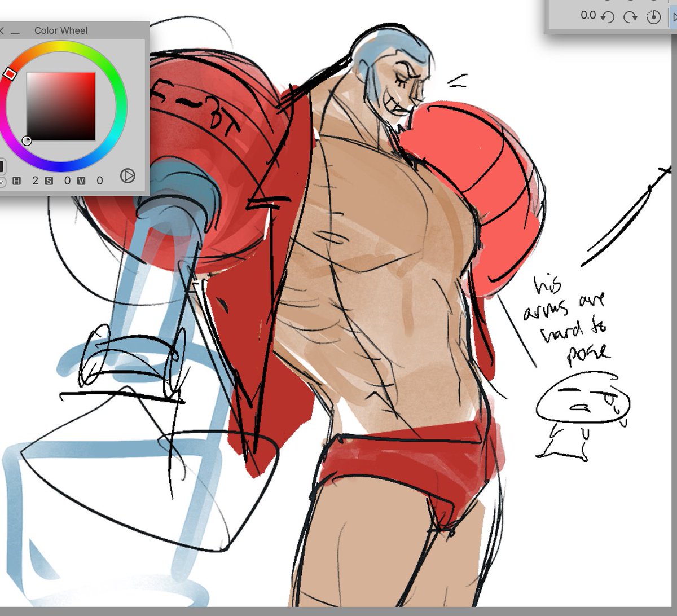Click the Color Wheel panel title
Viewport: 677px width, 616px height.
point(62,30)
